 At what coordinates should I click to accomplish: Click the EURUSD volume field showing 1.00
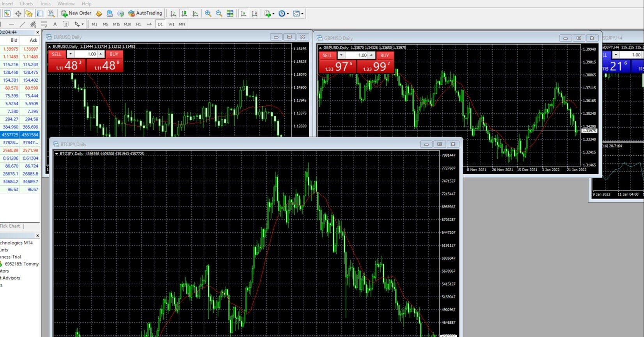86,54
